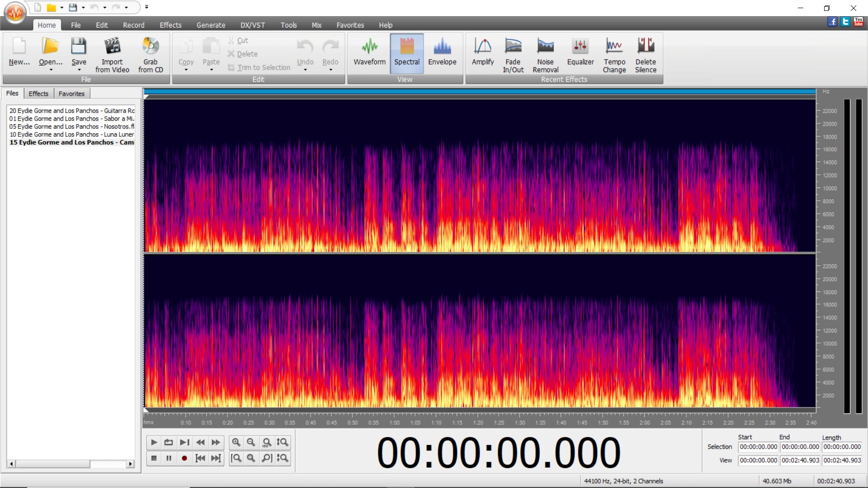868x488 pixels.
Task: Open Tempo Change effect
Action: [614, 54]
